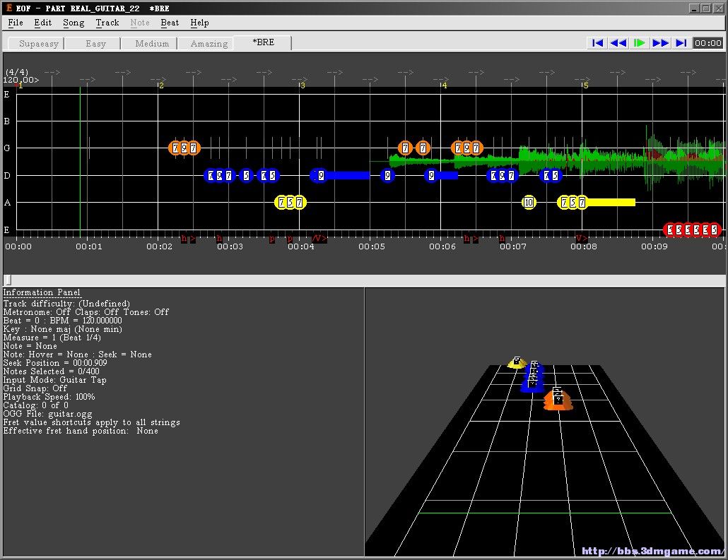This screenshot has height=560, width=728.
Task: Click the 'Seek Position = 00:00.909' line
Action: [55, 363]
